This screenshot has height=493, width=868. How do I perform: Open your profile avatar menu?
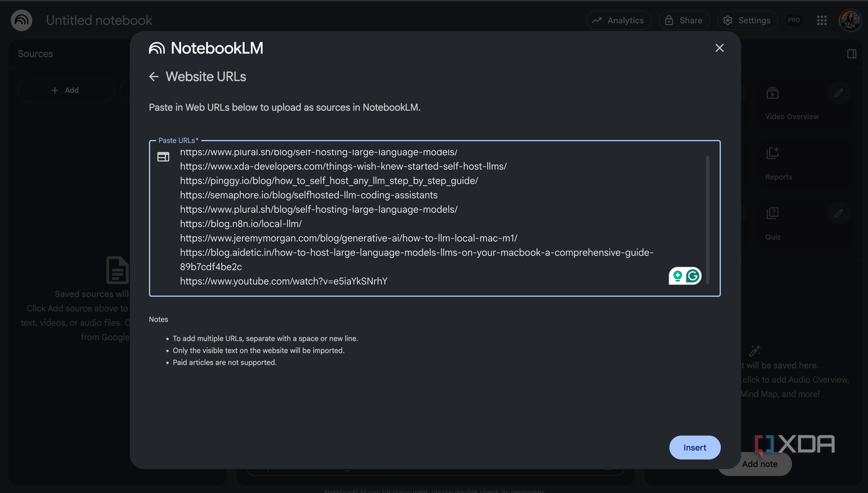850,20
